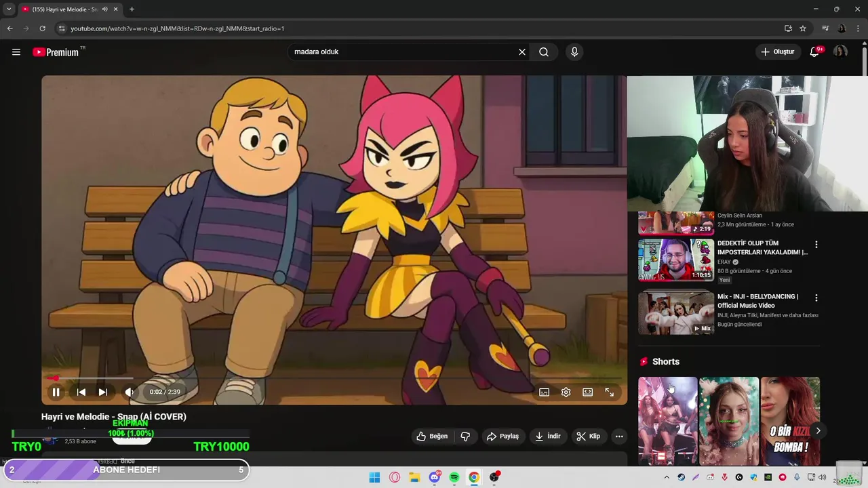Open Chrome media controls
The width and height of the screenshot is (868, 488).
825,28
